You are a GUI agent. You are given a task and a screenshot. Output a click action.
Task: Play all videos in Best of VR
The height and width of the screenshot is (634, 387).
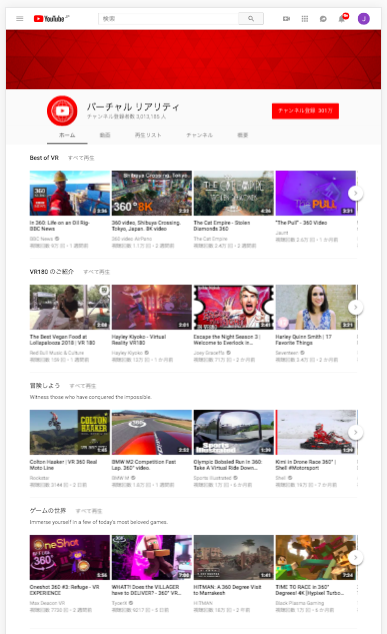[81, 158]
